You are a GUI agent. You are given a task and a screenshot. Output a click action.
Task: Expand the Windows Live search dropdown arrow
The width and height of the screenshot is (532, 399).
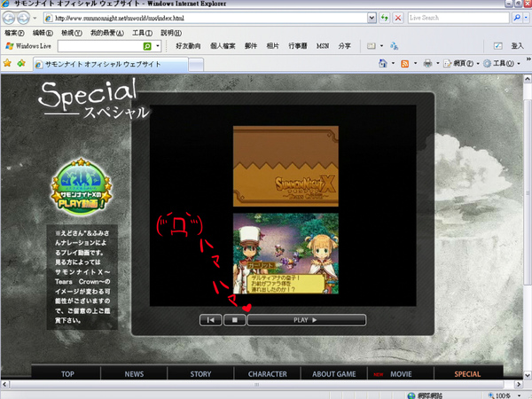click(158, 46)
